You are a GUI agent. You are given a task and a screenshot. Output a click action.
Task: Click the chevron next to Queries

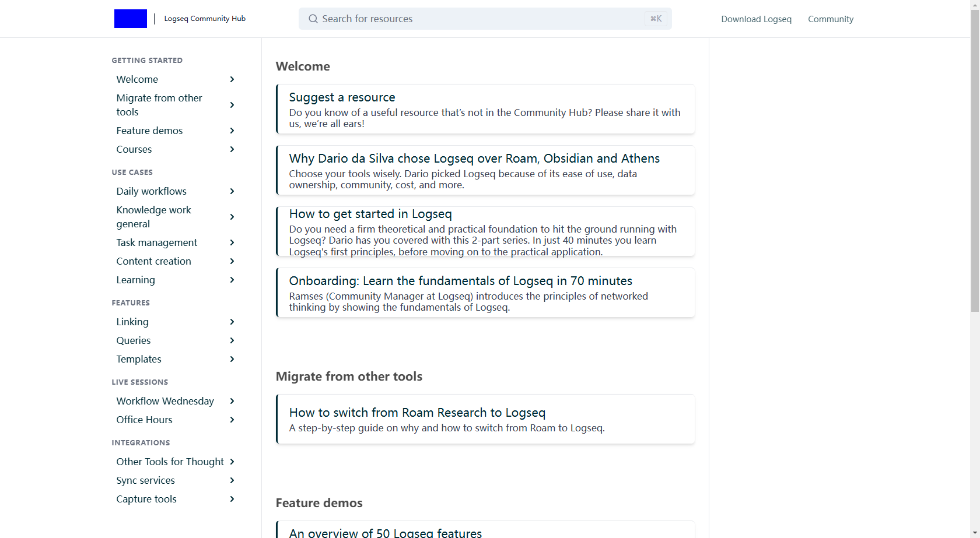[232, 340]
